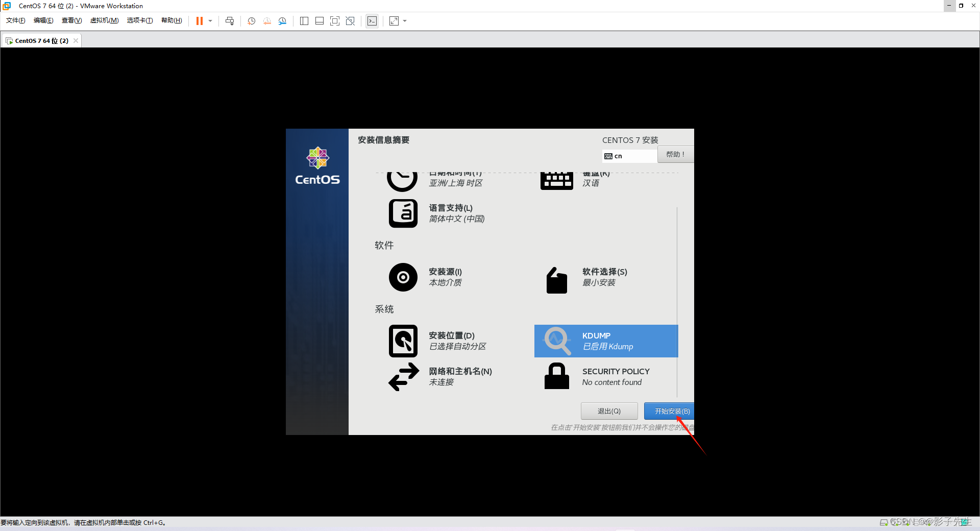Viewport: 980px width, 531px height.
Task: Expand the stretch guest dropdown arrow
Action: point(405,21)
